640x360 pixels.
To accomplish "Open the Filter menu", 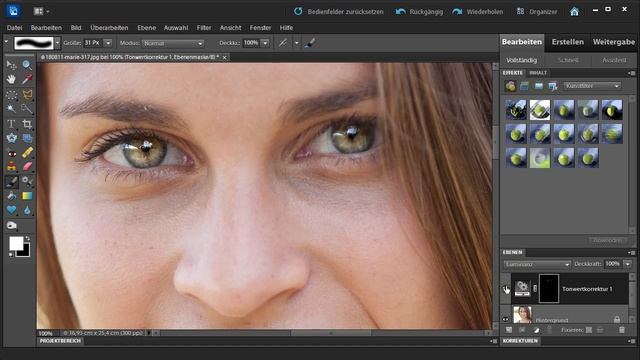I will (204, 28).
